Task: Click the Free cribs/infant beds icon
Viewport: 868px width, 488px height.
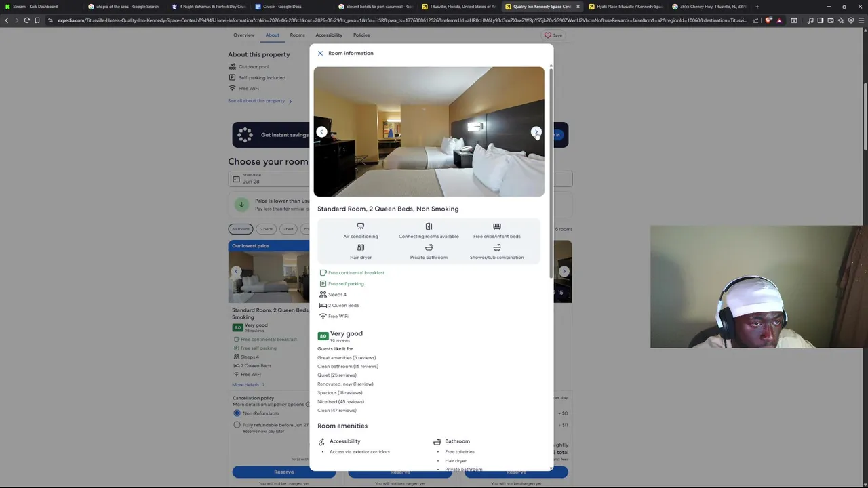Action: click(497, 226)
